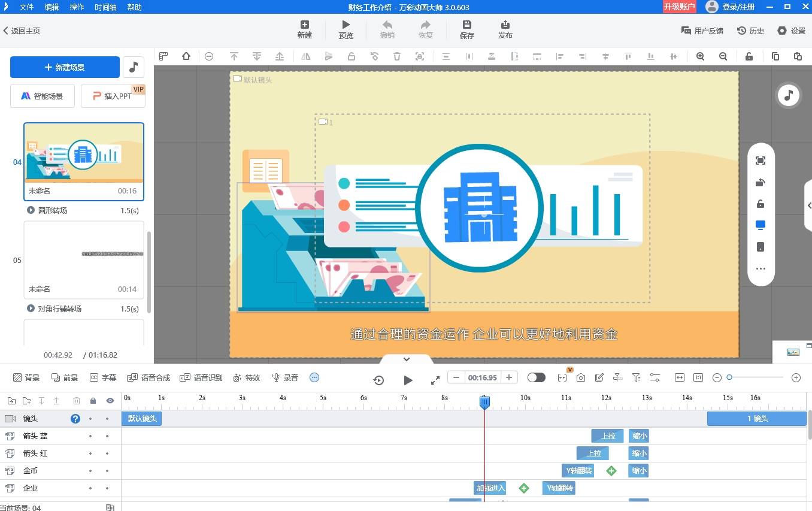
Task: Click the music note button beside 新建场景
Action: 134,67
